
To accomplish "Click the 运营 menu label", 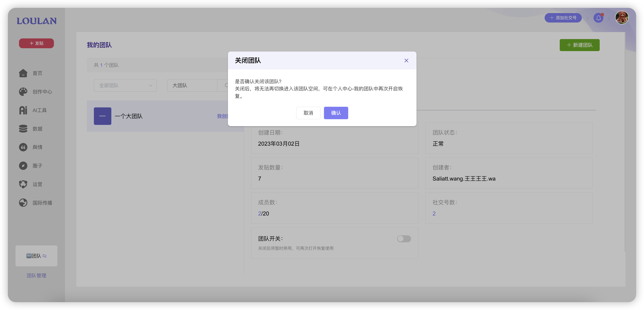I will click(38, 184).
